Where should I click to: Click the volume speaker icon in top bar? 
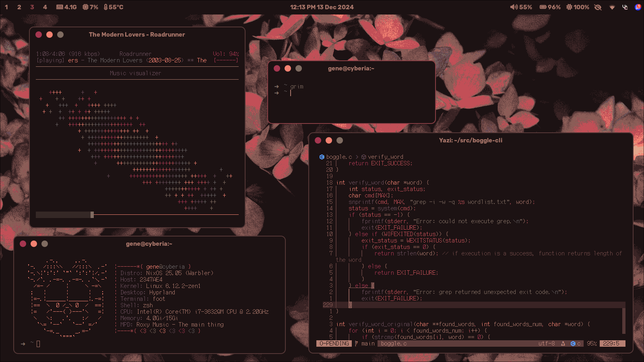pyautogui.click(x=514, y=7)
